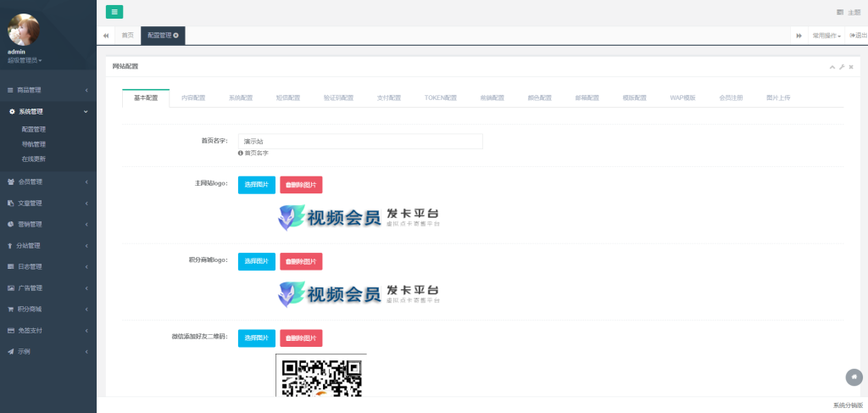Click 选择图片 for 主网站logo
Image resolution: width=868 pixels, height=413 pixels.
coord(257,185)
